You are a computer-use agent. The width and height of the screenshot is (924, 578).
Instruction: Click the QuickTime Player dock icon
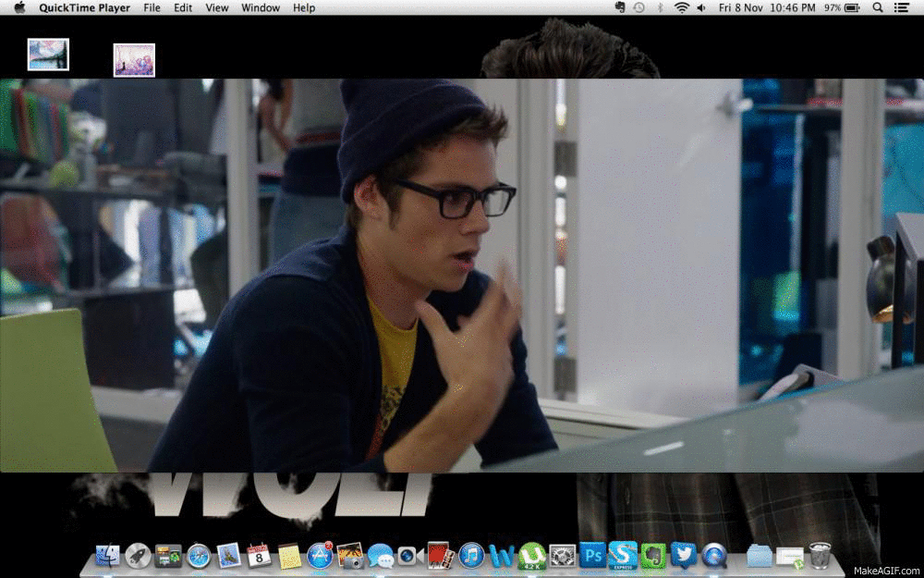click(714, 555)
